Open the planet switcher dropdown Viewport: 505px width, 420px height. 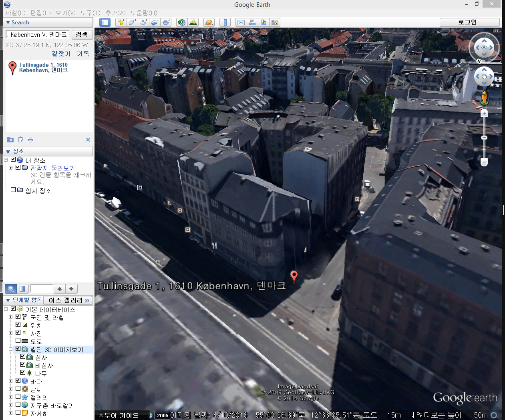(x=209, y=22)
